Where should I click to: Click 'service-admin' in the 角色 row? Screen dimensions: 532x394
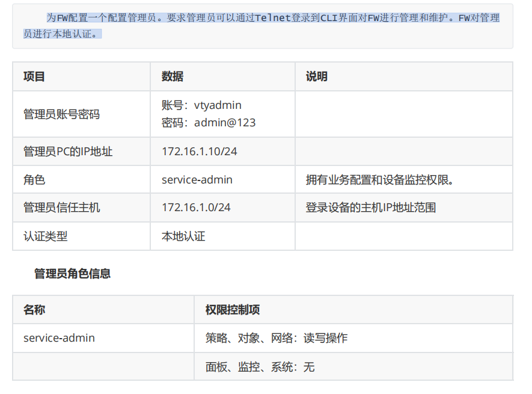(197, 180)
